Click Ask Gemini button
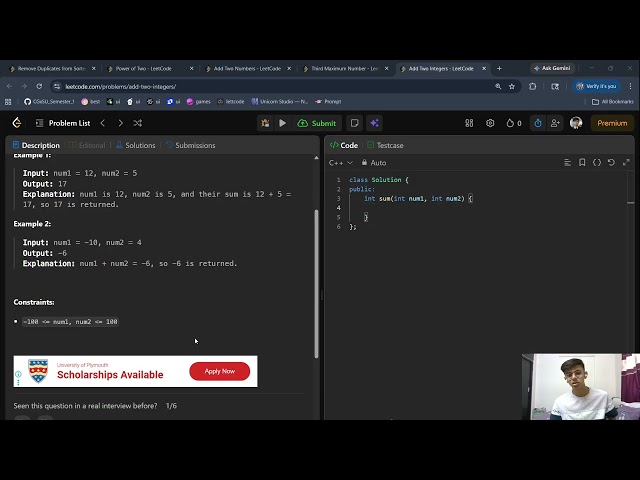The height and width of the screenshot is (480, 640). coord(552,68)
